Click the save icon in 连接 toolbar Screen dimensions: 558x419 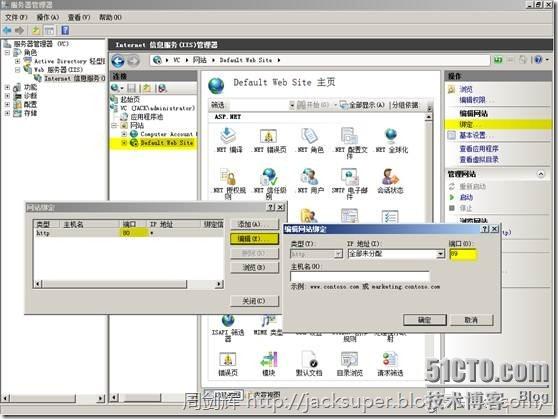132,88
